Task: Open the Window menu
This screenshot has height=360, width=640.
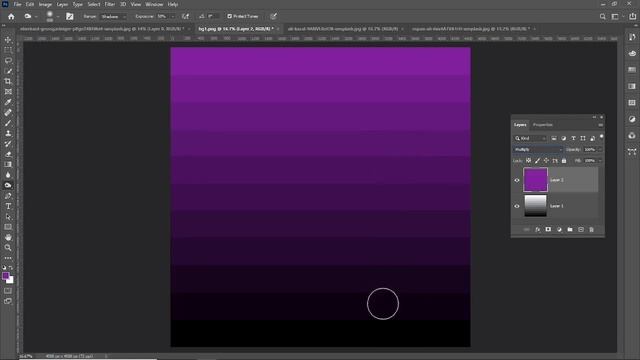Action: pyautogui.click(x=154, y=4)
